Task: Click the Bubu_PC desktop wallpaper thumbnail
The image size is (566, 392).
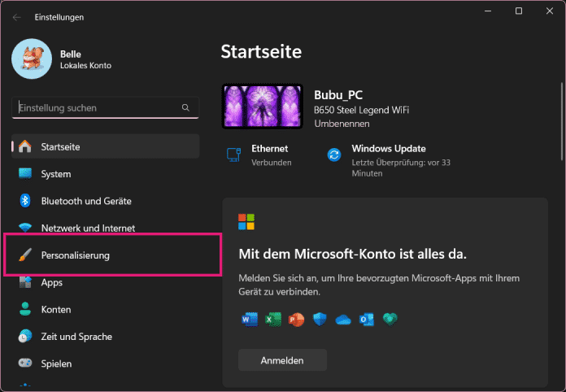Action: 262,107
